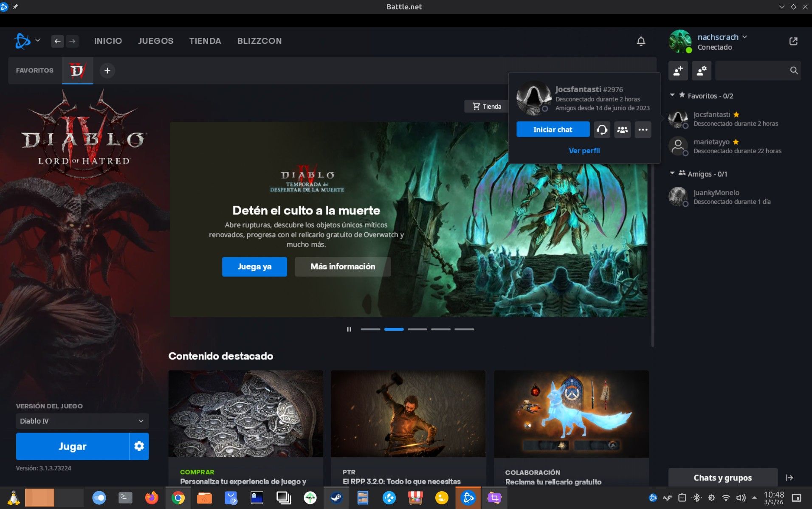
Task: Pause the banner carousel
Action: [349, 329]
